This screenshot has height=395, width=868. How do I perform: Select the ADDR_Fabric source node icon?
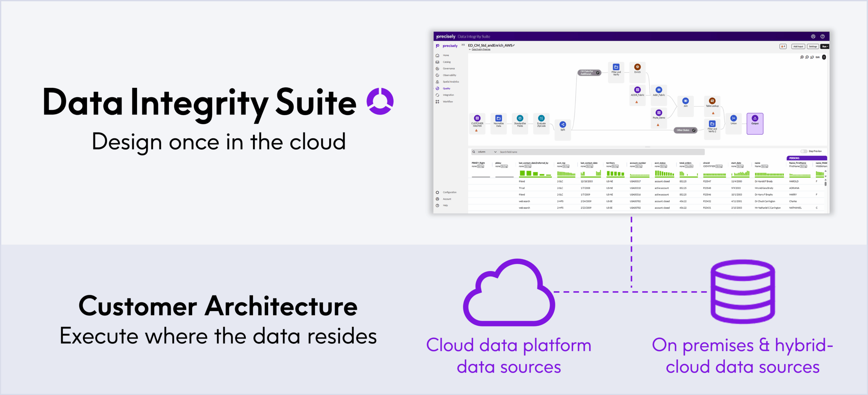tap(637, 90)
